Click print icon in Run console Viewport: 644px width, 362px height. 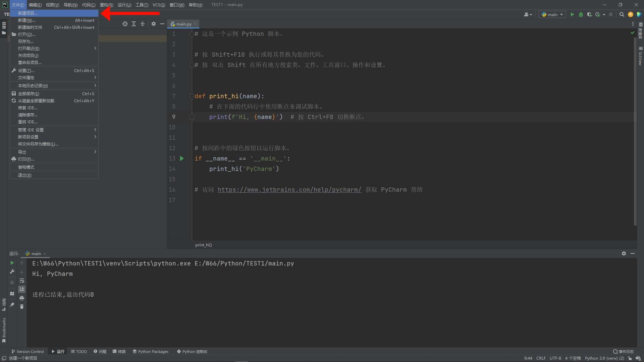pyautogui.click(x=22, y=298)
